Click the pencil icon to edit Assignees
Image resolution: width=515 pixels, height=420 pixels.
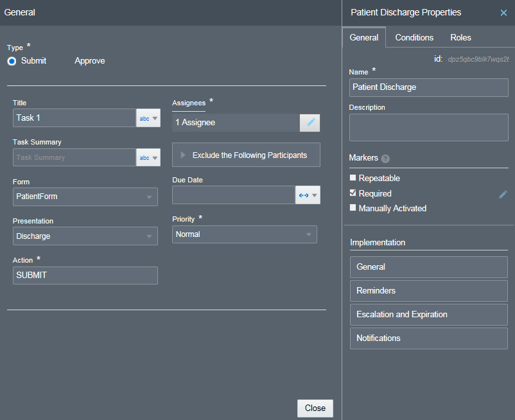(x=310, y=122)
